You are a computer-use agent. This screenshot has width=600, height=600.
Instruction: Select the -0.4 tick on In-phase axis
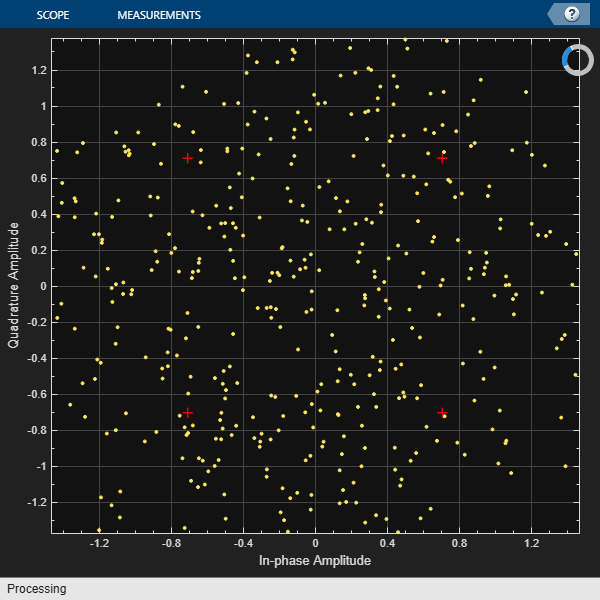click(x=243, y=543)
